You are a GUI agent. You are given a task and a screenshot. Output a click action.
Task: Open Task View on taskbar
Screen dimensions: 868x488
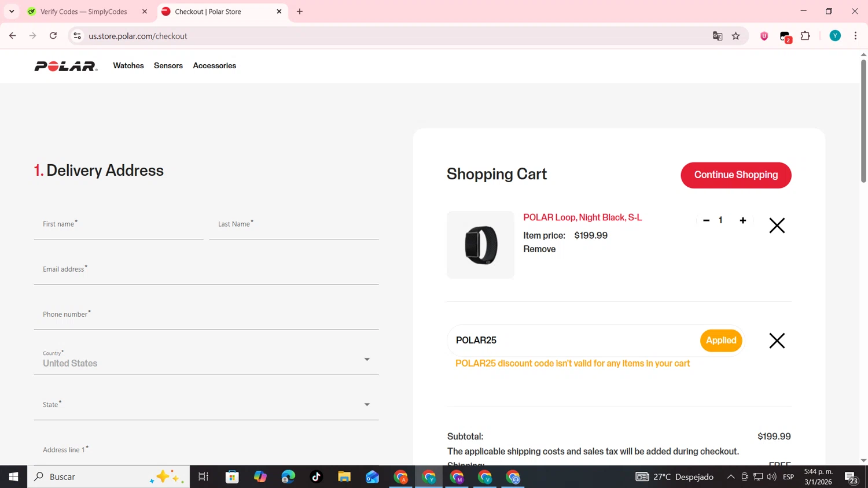click(x=203, y=477)
